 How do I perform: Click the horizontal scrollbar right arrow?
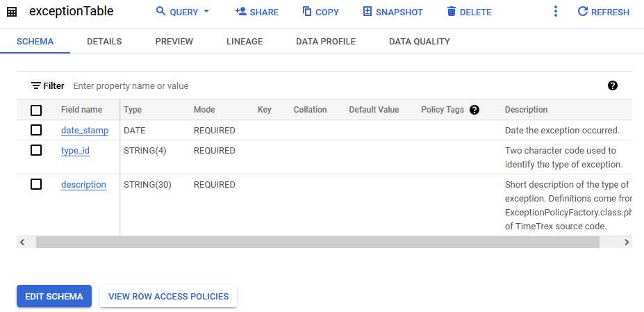(626, 242)
